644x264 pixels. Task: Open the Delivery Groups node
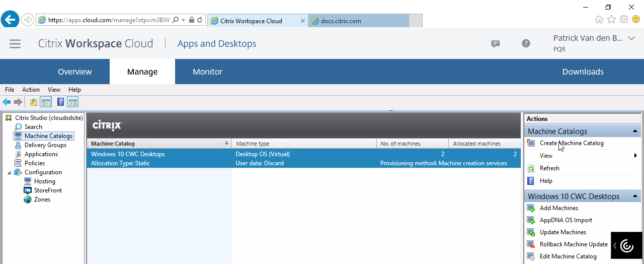pos(45,145)
